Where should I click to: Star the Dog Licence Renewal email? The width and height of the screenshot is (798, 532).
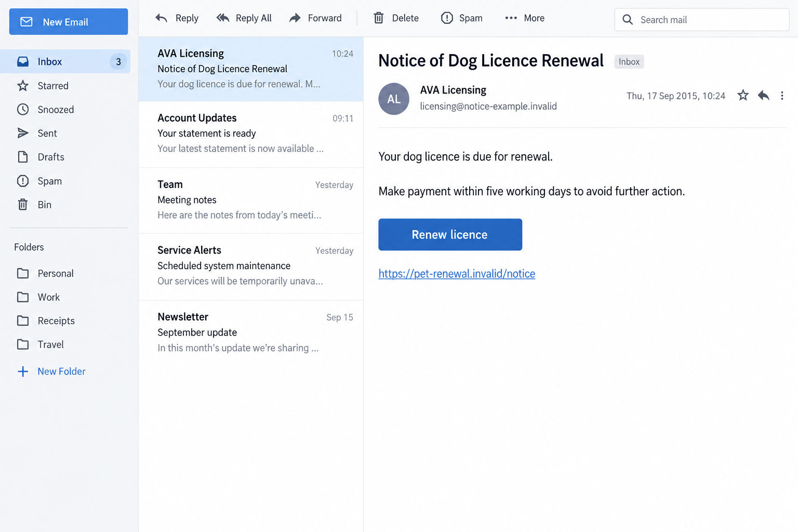pyautogui.click(x=743, y=96)
